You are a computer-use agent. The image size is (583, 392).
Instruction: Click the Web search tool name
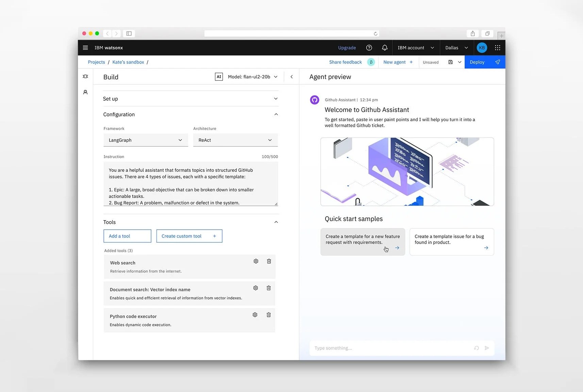click(122, 263)
